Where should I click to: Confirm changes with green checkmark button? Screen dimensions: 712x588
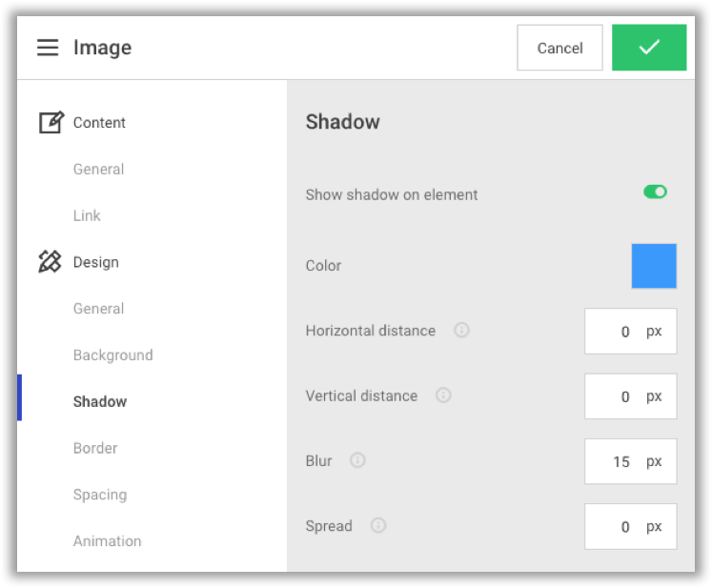pos(649,48)
